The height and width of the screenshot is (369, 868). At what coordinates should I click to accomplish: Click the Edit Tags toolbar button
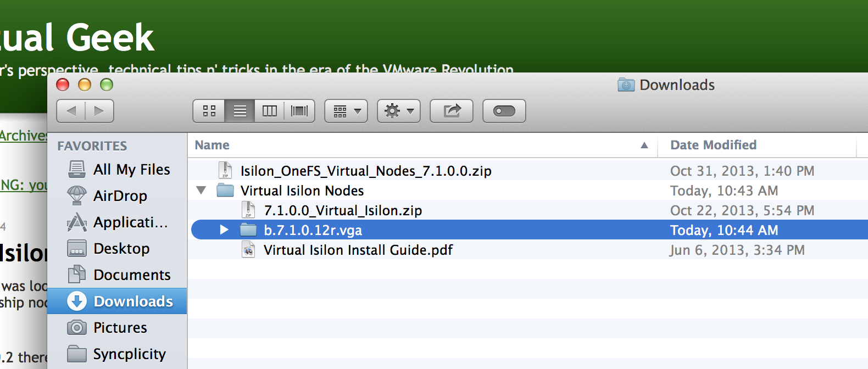tap(504, 111)
